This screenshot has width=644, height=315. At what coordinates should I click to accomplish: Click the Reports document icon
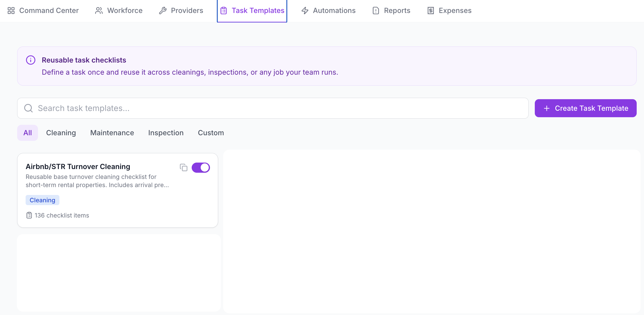(x=376, y=11)
